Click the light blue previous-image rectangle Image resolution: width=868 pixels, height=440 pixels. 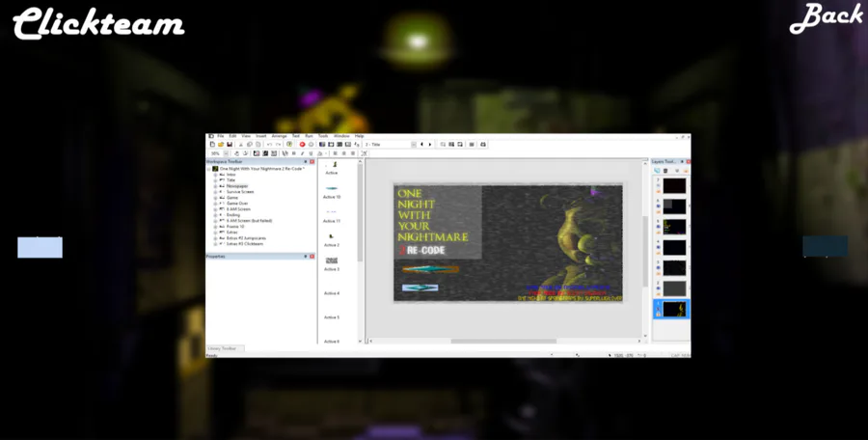point(40,247)
